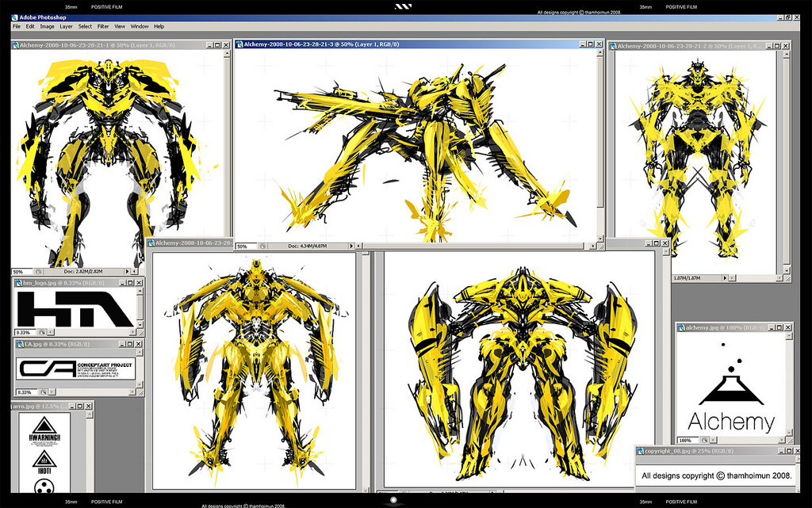Click the Adobe Photoshop main title text
The width and height of the screenshot is (812, 508).
coord(43,17)
